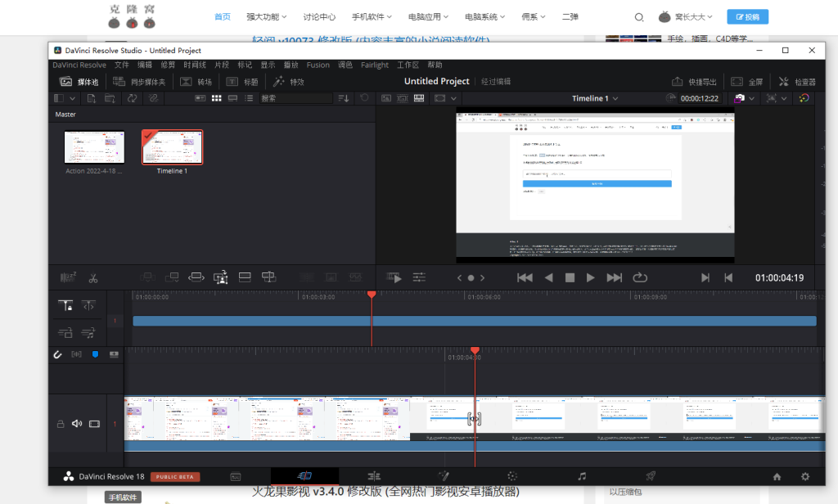Click the Import Media icon
This screenshot has height=504, width=838.
tap(92, 98)
